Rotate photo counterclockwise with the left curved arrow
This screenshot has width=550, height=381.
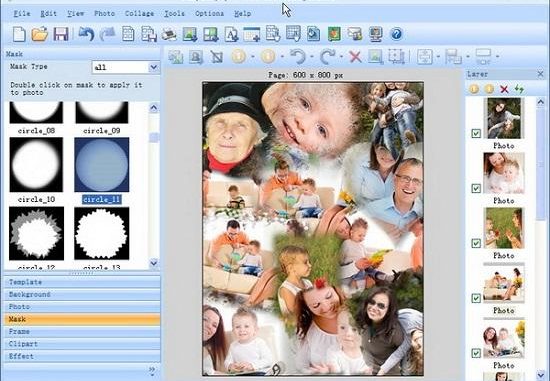pos(297,56)
